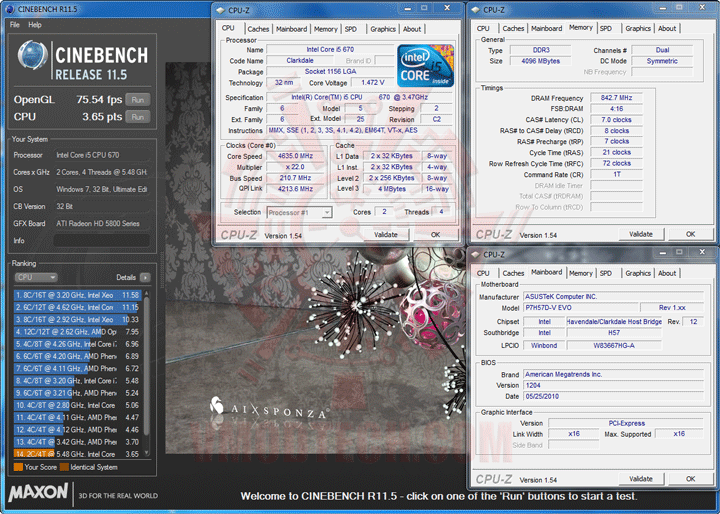Image resolution: width=720 pixels, height=514 pixels.
Task: Click Validate in CPU-Z CPU window
Action: 386,235
